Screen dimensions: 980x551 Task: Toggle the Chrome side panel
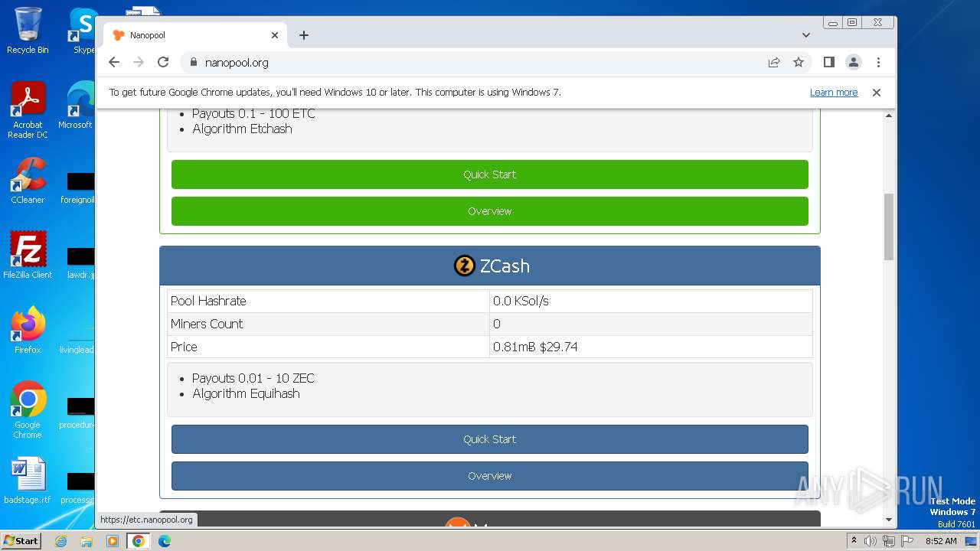click(x=829, y=63)
